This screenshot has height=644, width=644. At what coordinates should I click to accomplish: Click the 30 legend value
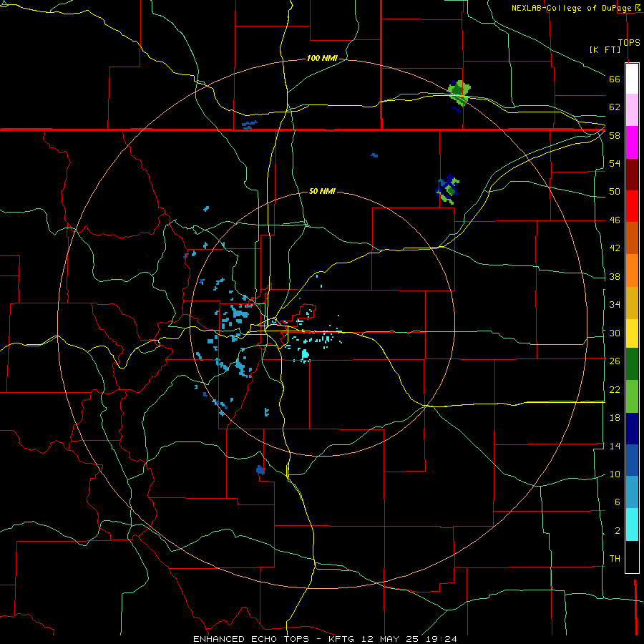click(x=615, y=333)
